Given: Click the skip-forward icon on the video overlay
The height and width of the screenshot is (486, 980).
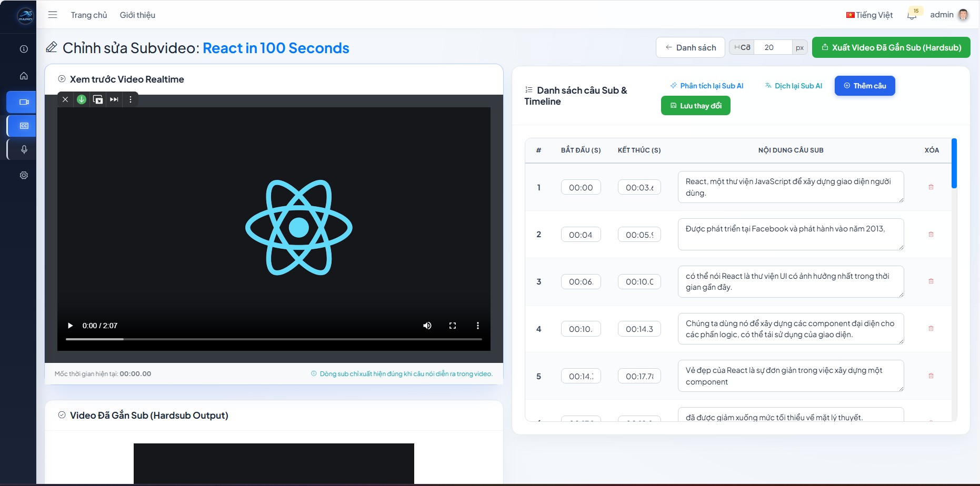Looking at the screenshot, I should pyautogui.click(x=114, y=99).
